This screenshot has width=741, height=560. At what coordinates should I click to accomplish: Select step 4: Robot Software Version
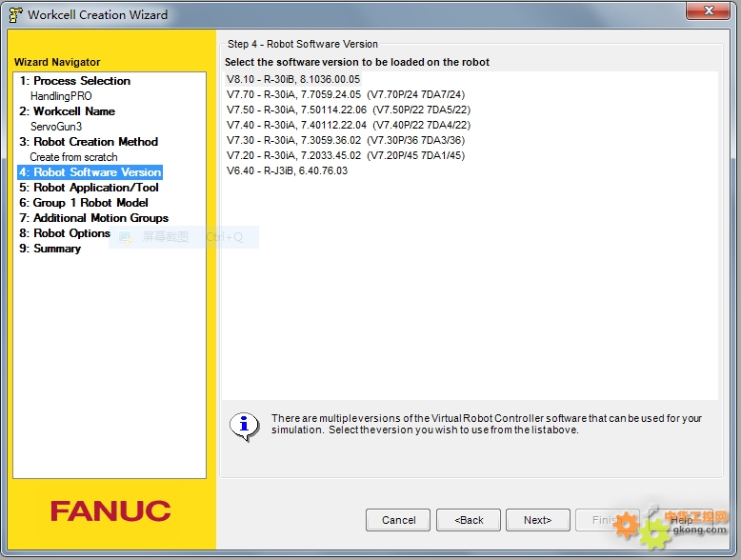pyautogui.click(x=90, y=172)
